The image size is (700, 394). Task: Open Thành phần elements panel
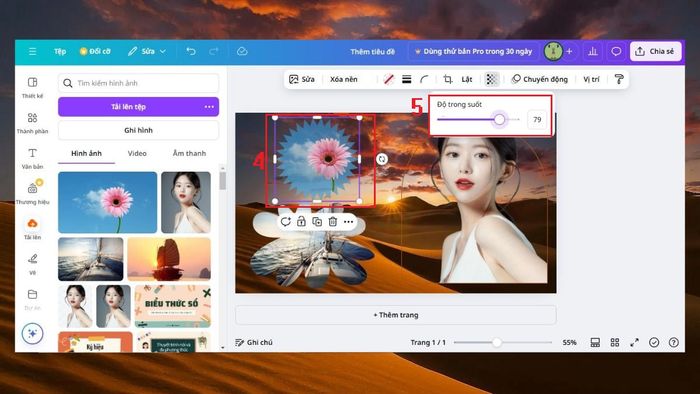tap(33, 123)
